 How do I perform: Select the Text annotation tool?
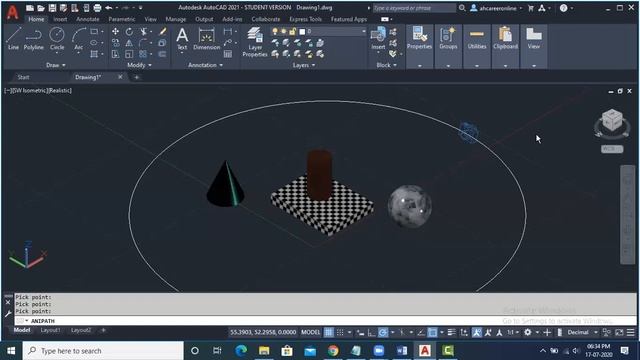pyautogui.click(x=182, y=39)
